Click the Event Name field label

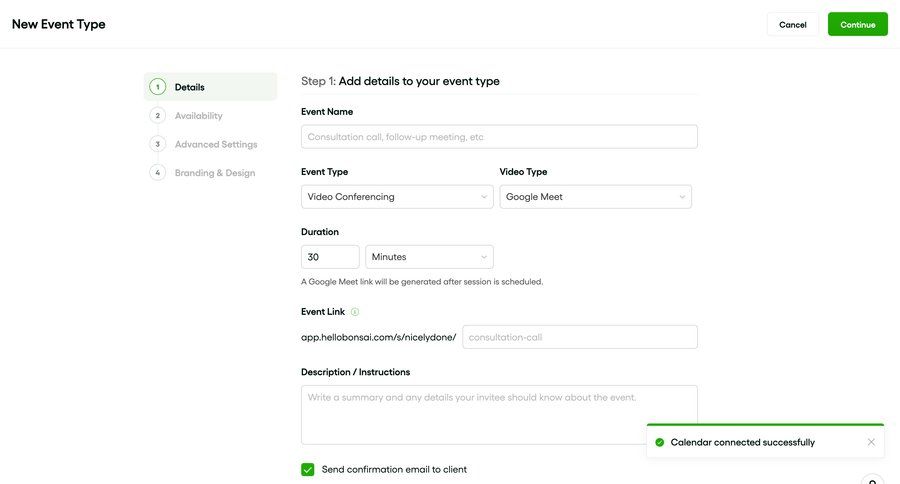327,111
